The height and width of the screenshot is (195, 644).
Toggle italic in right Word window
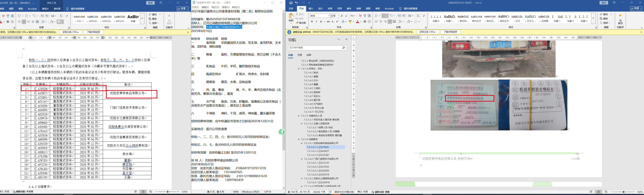[316, 22]
